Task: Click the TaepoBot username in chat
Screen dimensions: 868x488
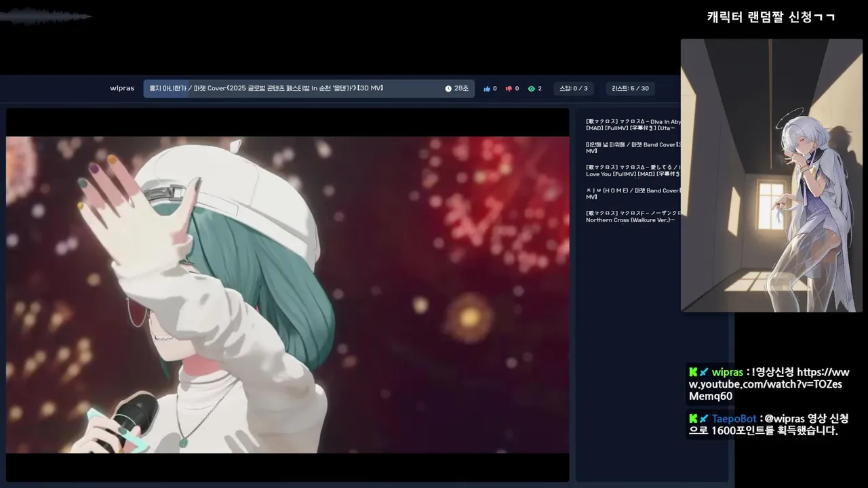Action: 734,419
